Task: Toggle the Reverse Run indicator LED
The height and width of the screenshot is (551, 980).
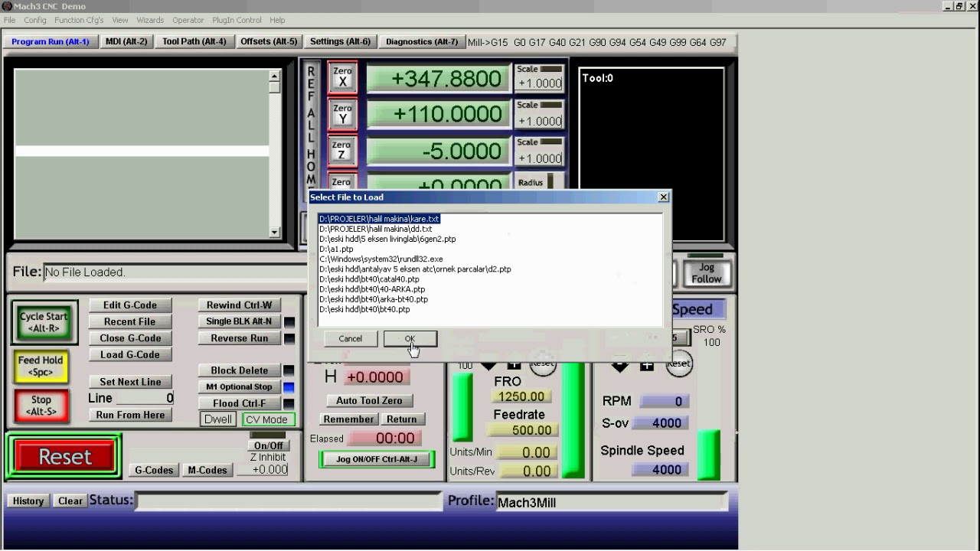Action: click(289, 338)
